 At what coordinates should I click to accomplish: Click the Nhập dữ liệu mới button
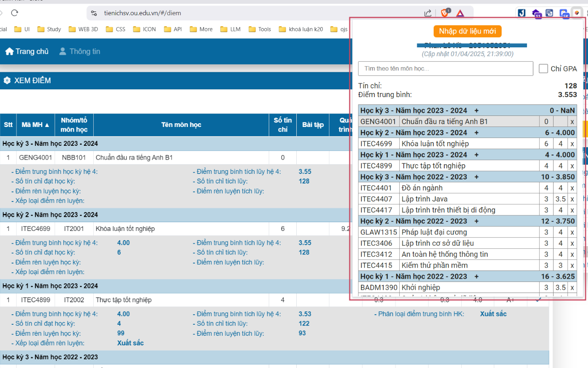(x=467, y=31)
